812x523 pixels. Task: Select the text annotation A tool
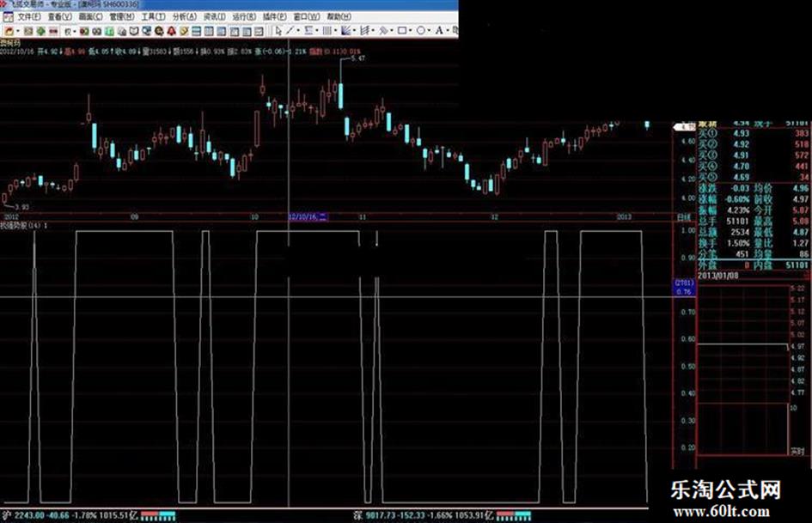[x=439, y=31]
